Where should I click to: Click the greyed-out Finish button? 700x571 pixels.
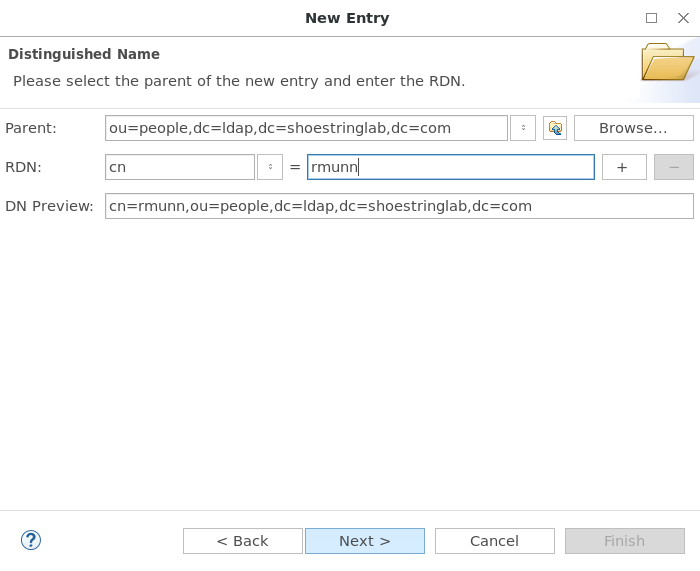[x=625, y=541]
